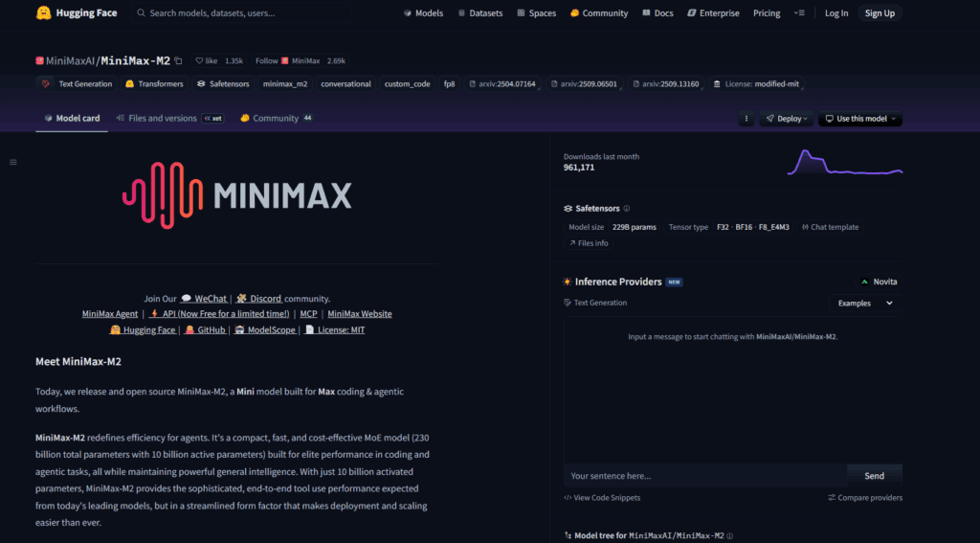Switch to Files and versions tab
980x543 pixels.
click(170, 118)
